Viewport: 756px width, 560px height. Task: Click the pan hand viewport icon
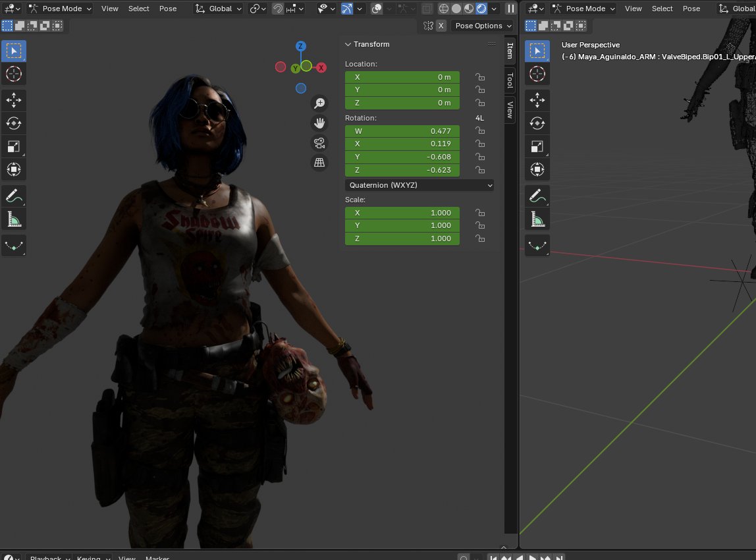(319, 123)
